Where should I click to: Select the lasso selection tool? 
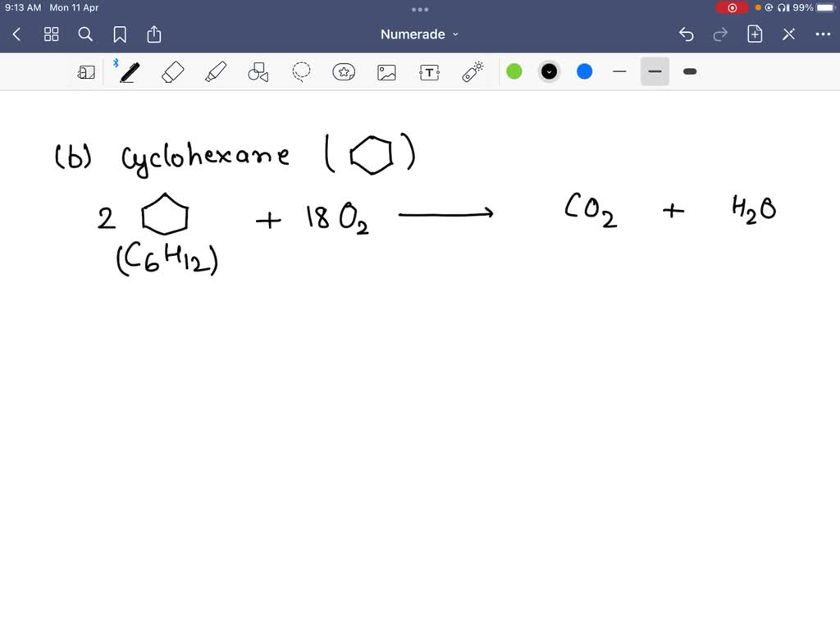[x=301, y=71]
